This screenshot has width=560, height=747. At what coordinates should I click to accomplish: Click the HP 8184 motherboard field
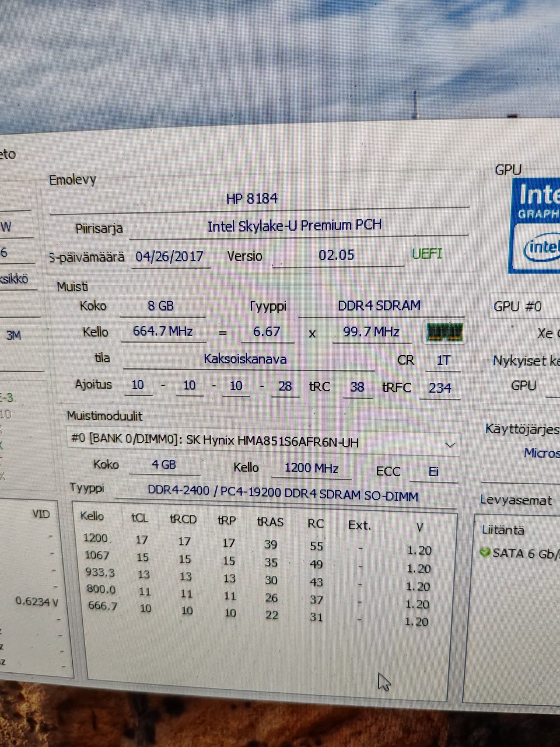(x=260, y=198)
